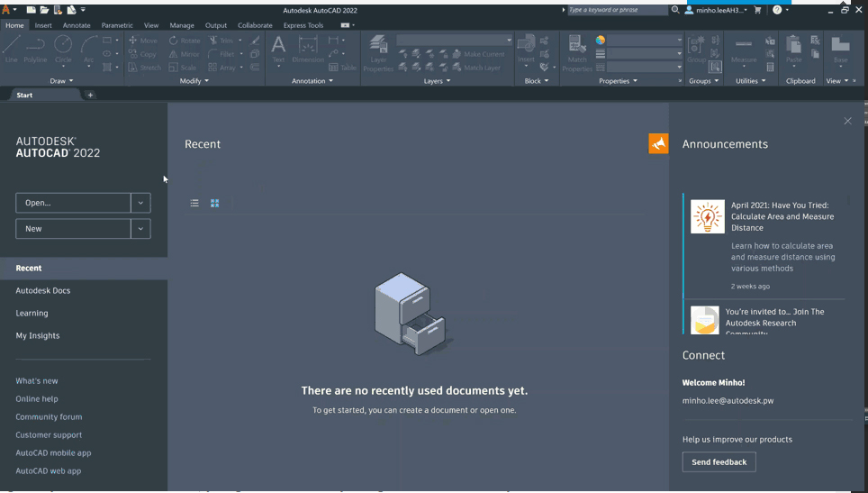Click the Trim tool
The height and width of the screenshot is (493, 868).
222,41
